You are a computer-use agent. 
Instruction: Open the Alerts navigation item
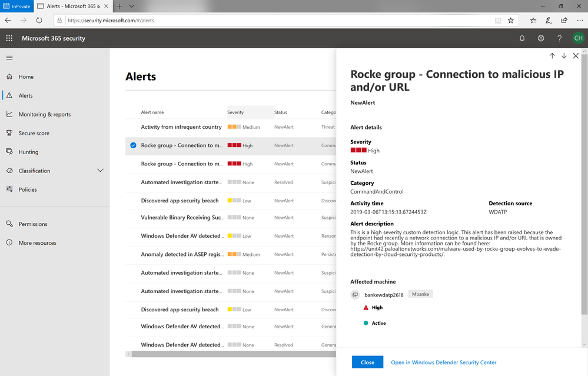pyautogui.click(x=55, y=95)
